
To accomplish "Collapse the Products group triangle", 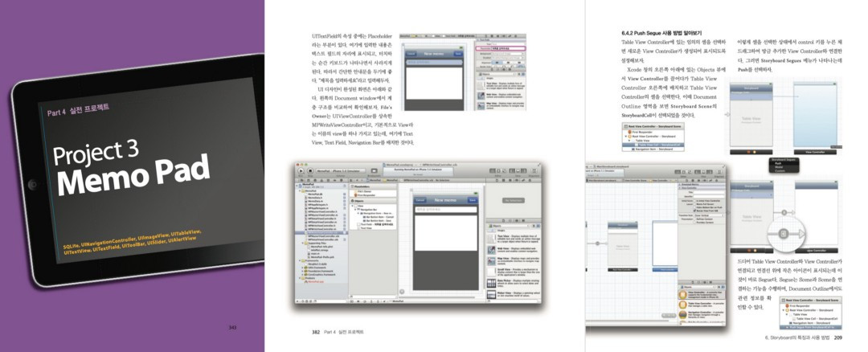I will pos(300,278).
